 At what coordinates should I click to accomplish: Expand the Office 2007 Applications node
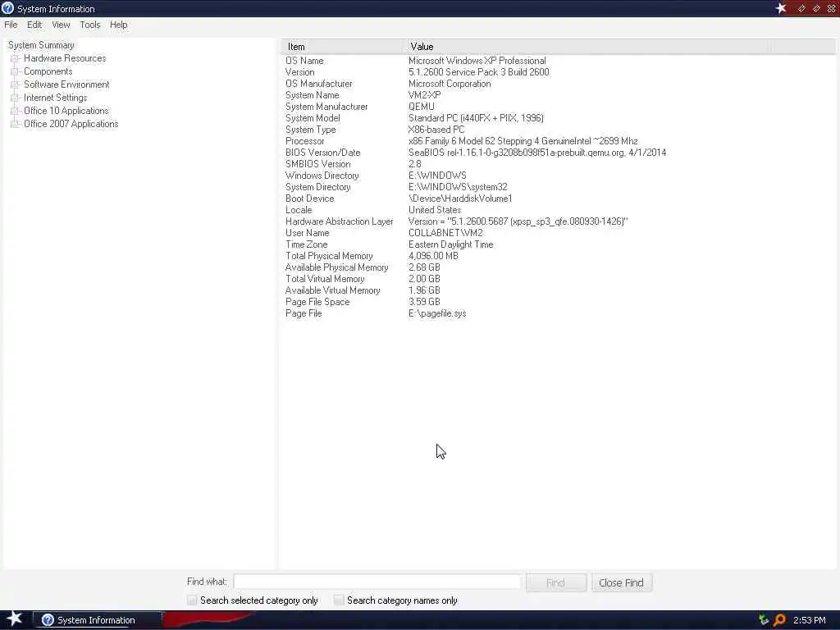[15, 124]
